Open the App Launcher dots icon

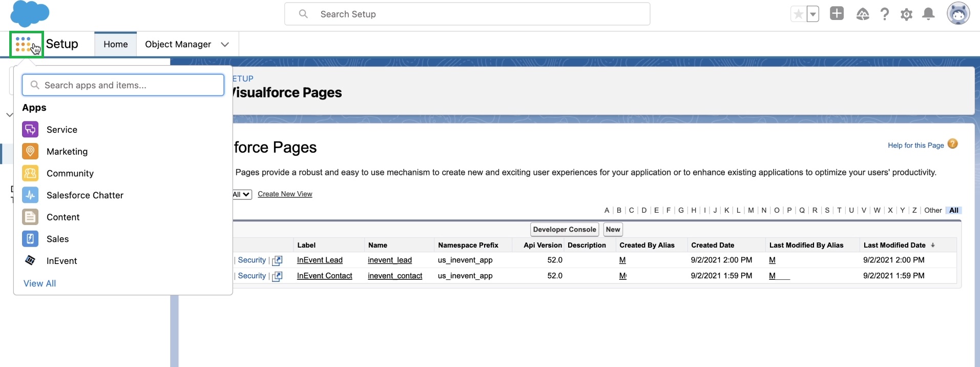coord(23,44)
